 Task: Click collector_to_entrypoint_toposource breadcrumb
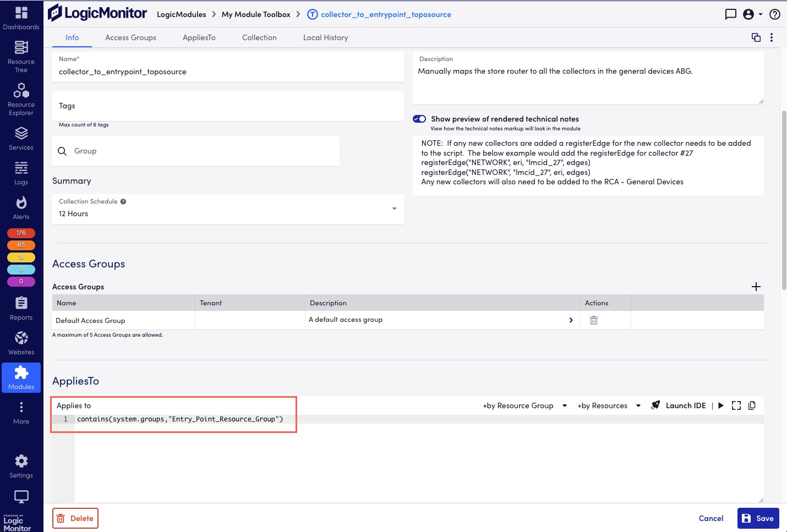point(386,14)
